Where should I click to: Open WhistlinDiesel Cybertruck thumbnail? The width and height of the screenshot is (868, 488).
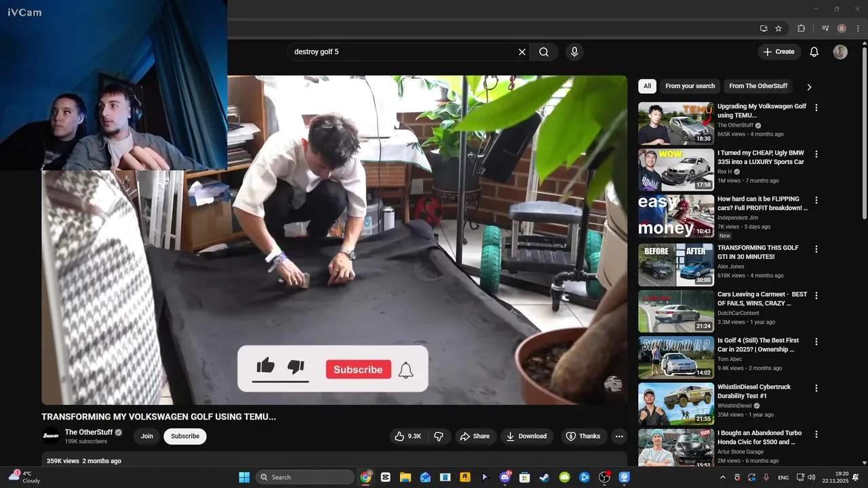(676, 404)
